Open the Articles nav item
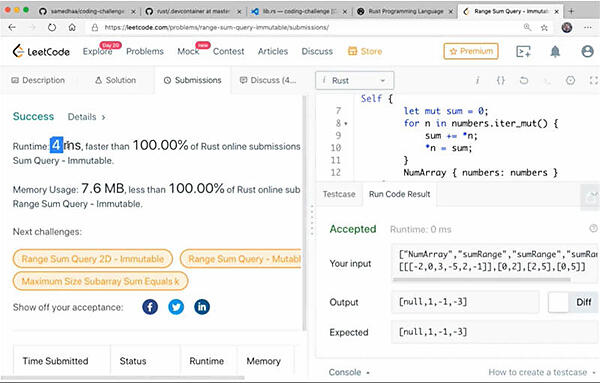The width and height of the screenshot is (600, 383). pyautogui.click(x=273, y=51)
